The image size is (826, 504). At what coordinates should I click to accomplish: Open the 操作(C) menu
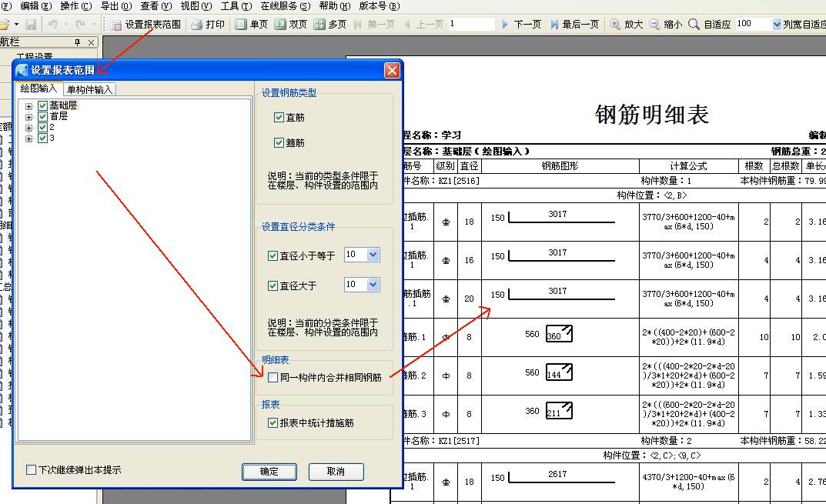click(x=75, y=6)
